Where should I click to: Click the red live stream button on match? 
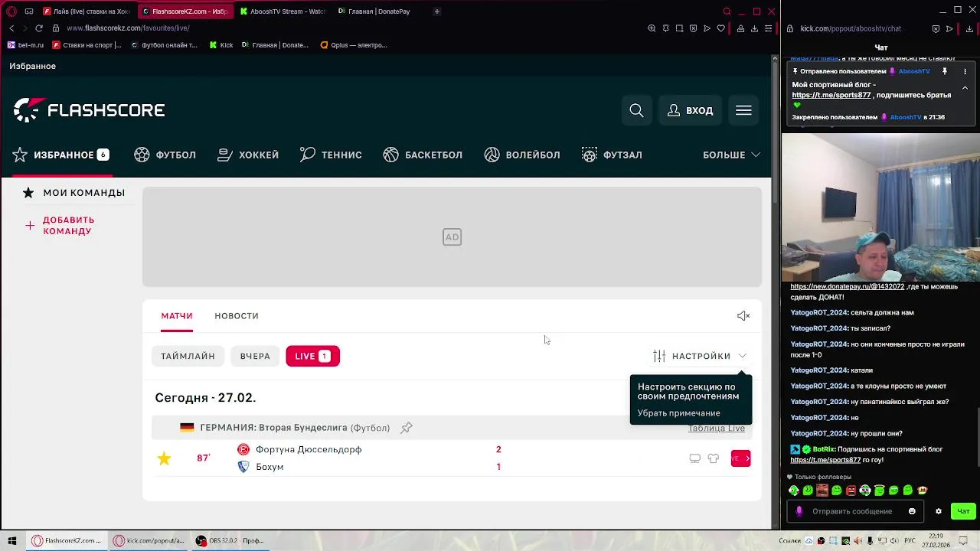pos(740,458)
